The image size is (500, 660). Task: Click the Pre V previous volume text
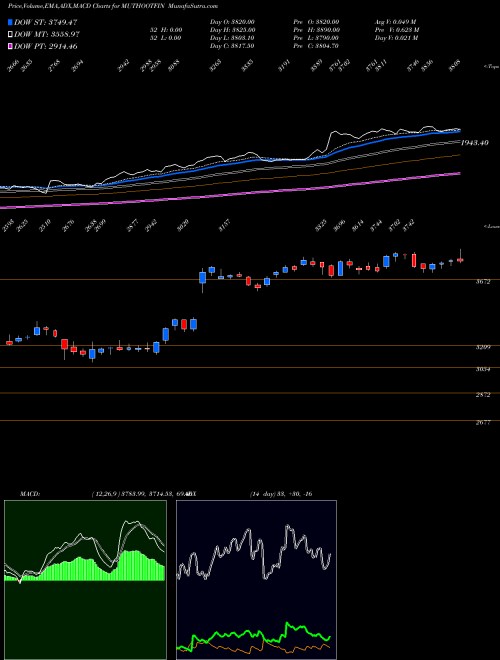point(397,30)
